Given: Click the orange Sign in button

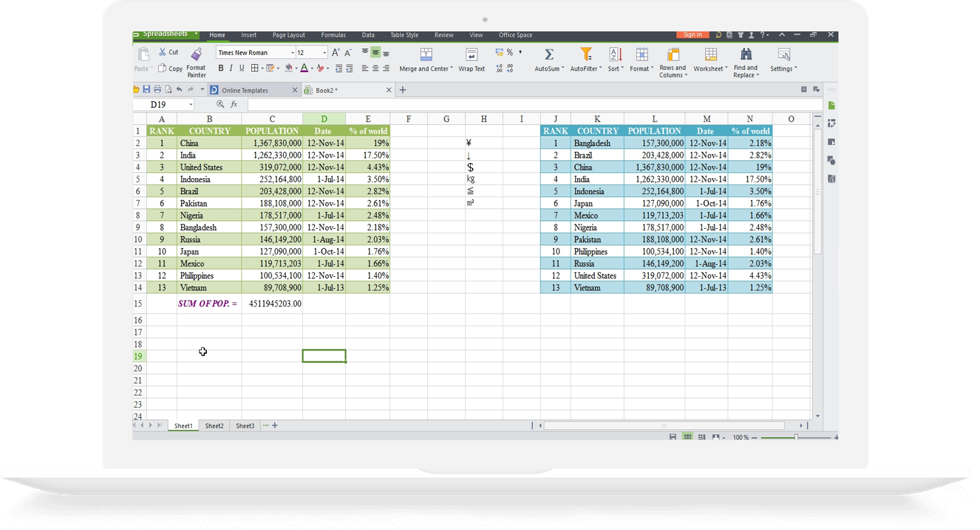Looking at the screenshot, I should [692, 35].
